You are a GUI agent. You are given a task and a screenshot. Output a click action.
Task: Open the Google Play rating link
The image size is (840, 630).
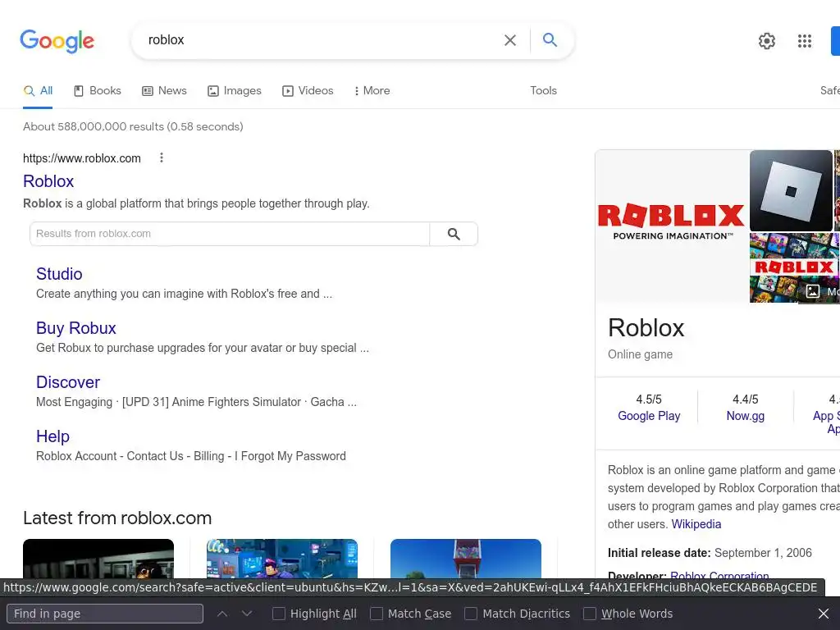[x=649, y=416]
